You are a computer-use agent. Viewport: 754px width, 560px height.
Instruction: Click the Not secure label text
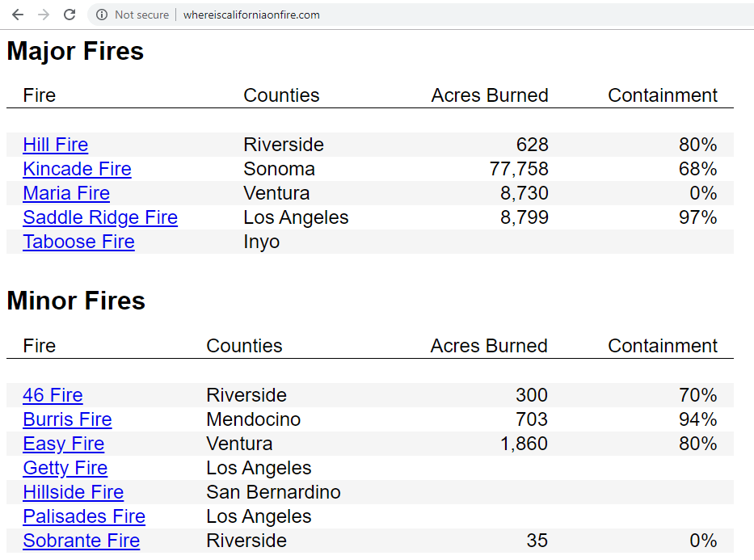coord(142,15)
